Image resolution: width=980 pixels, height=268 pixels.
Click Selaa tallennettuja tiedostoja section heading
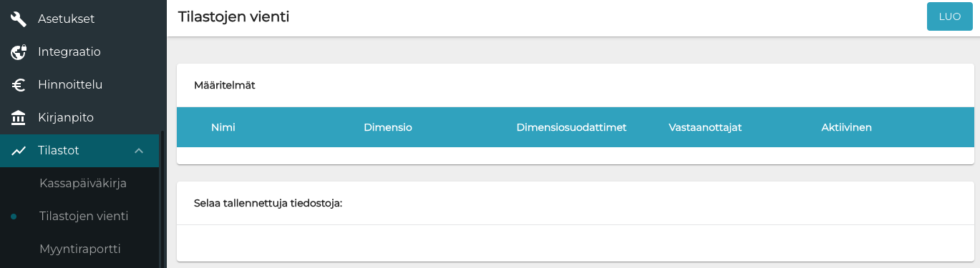pos(268,203)
